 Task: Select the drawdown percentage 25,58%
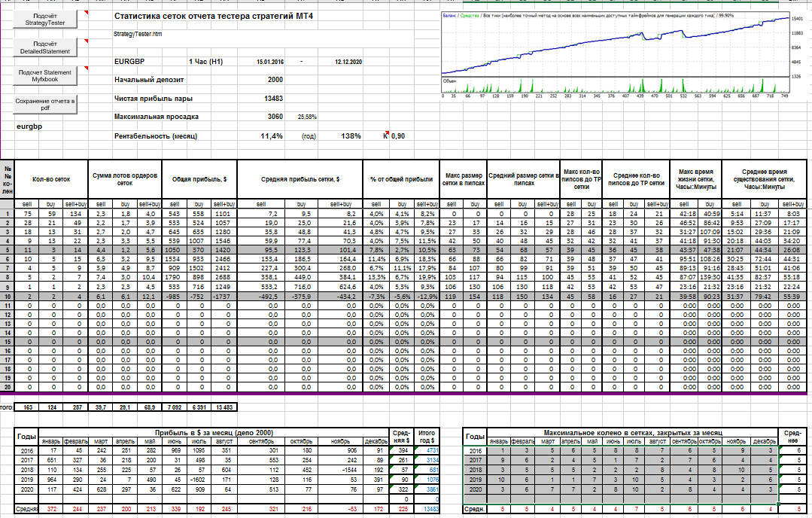pos(307,117)
